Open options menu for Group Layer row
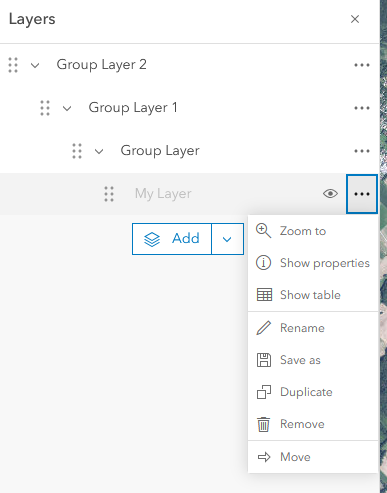 pos(362,151)
